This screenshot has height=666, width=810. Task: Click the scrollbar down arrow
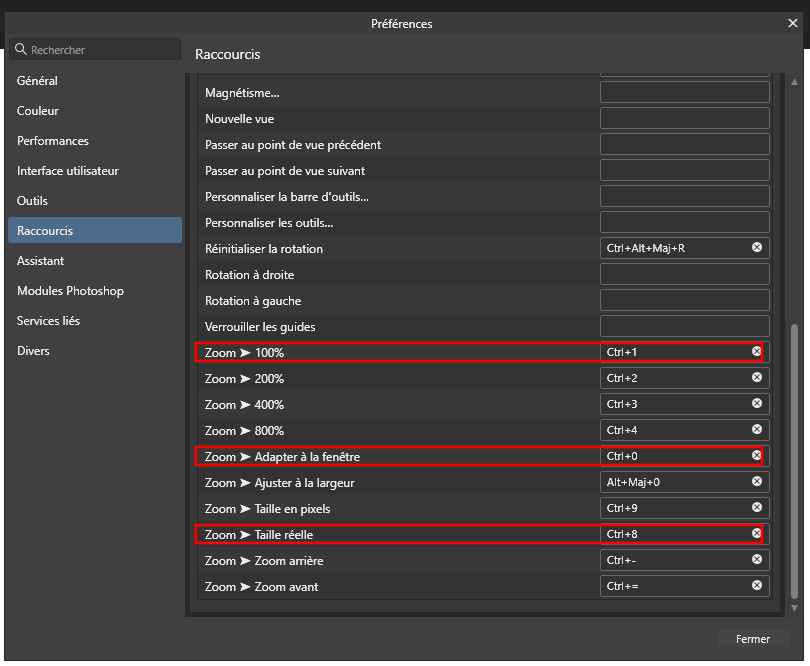(795, 607)
